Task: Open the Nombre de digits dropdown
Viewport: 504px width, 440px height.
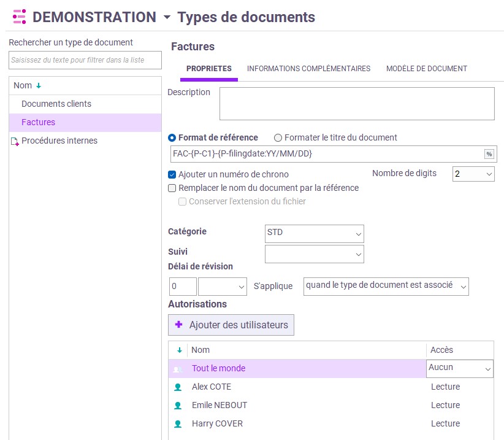Action: 473,174
